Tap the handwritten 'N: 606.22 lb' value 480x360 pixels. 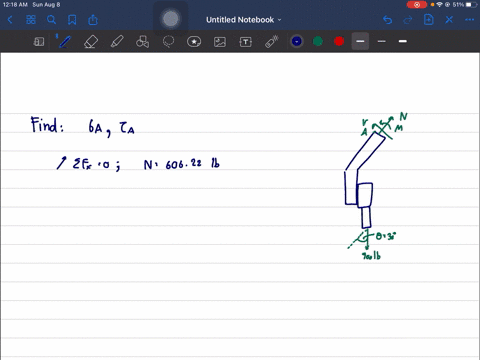[182, 164]
